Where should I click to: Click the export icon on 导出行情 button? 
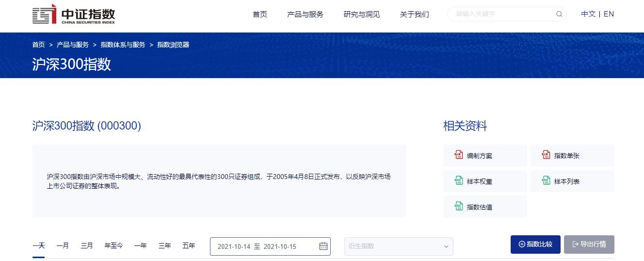pos(575,244)
